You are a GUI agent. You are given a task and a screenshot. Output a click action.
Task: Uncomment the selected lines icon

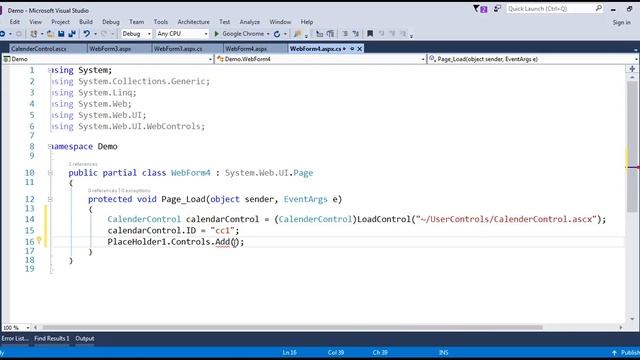[356, 34]
